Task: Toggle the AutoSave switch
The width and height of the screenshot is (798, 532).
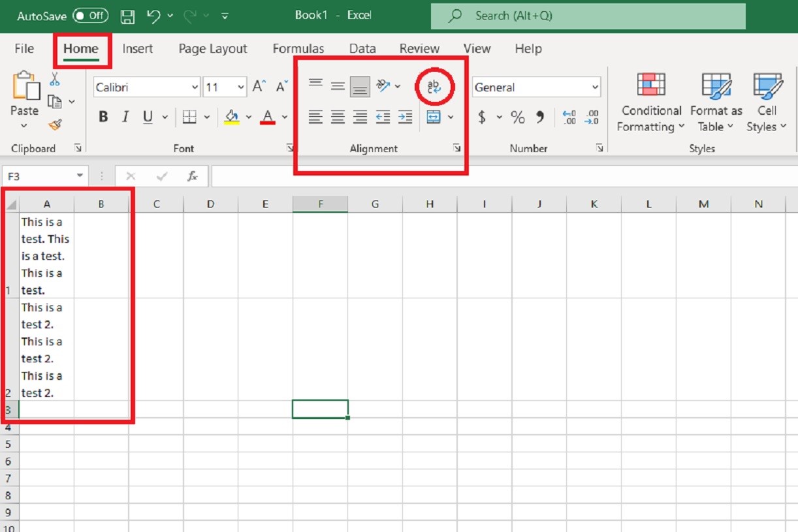Action: pyautogui.click(x=90, y=15)
